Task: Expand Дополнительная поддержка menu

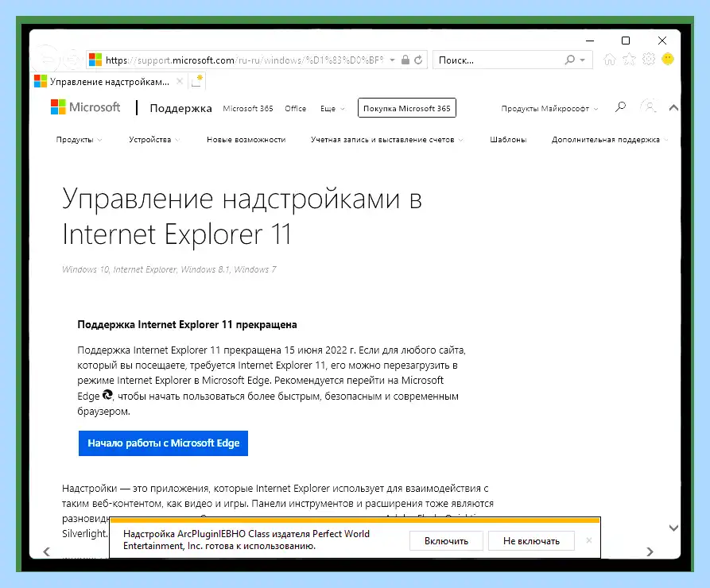Action: click(x=610, y=140)
